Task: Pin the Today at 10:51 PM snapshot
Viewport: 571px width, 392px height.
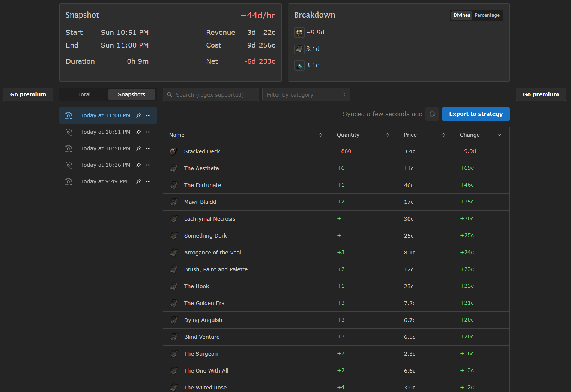Action: point(138,132)
